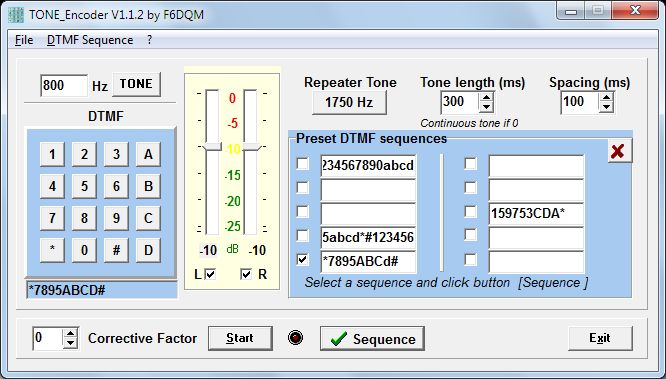Open the DTMF Sequence menu
Image resolution: width=666 pixels, height=379 pixels.
90,40
